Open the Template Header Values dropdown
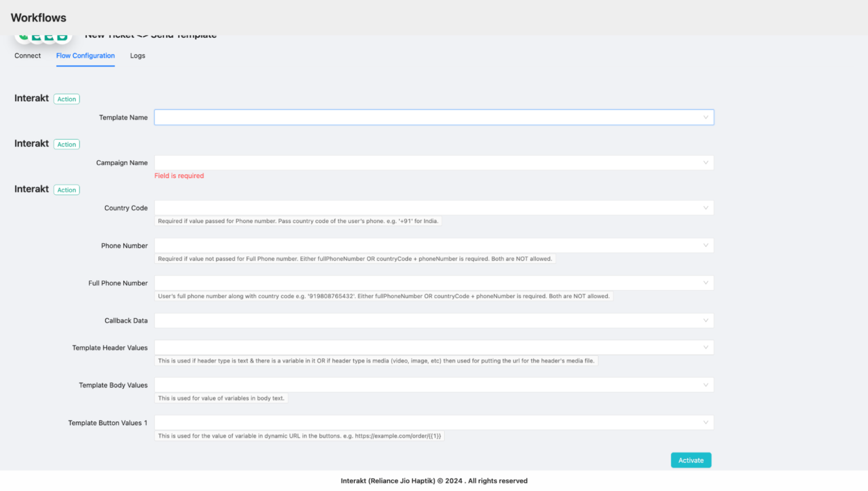This screenshot has width=868, height=491. [705, 347]
